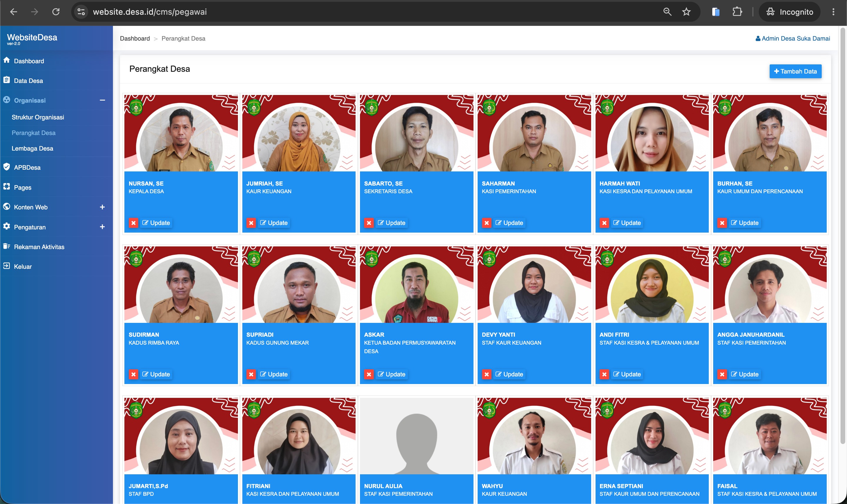
Task: Click Tambah Data button
Action: coord(795,71)
